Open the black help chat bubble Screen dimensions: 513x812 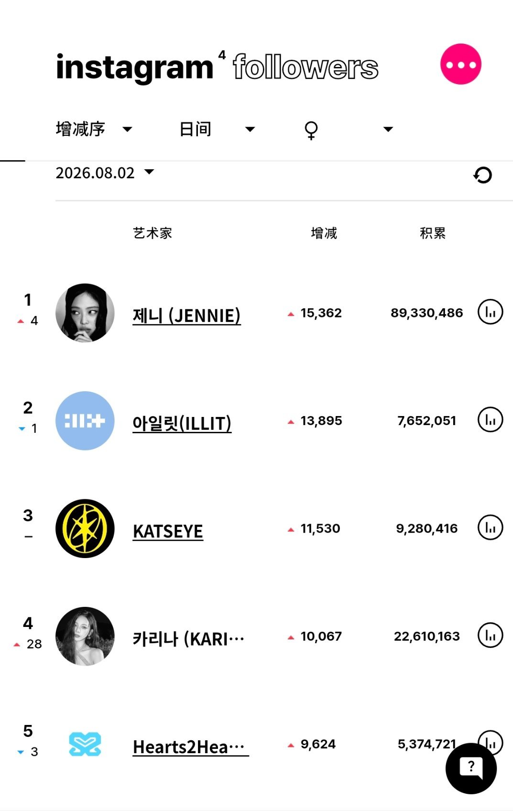(x=471, y=768)
